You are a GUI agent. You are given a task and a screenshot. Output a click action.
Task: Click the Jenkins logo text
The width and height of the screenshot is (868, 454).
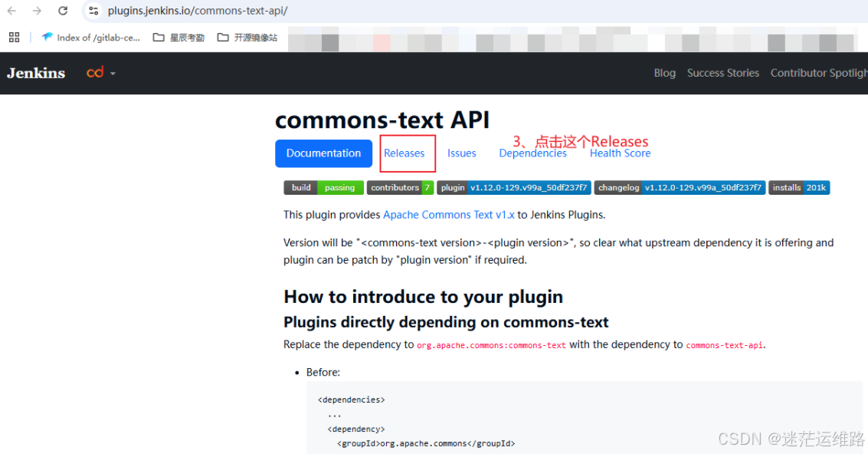(36, 73)
